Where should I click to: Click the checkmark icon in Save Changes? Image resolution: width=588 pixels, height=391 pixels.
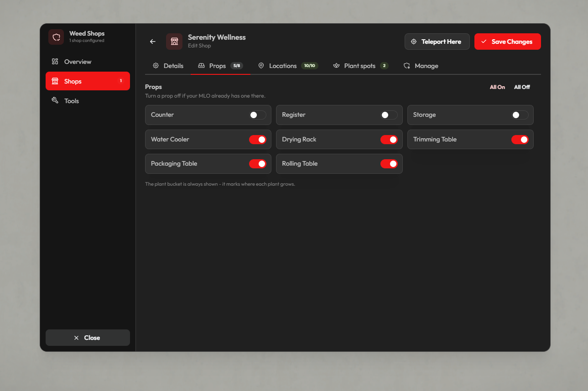coord(484,42)
